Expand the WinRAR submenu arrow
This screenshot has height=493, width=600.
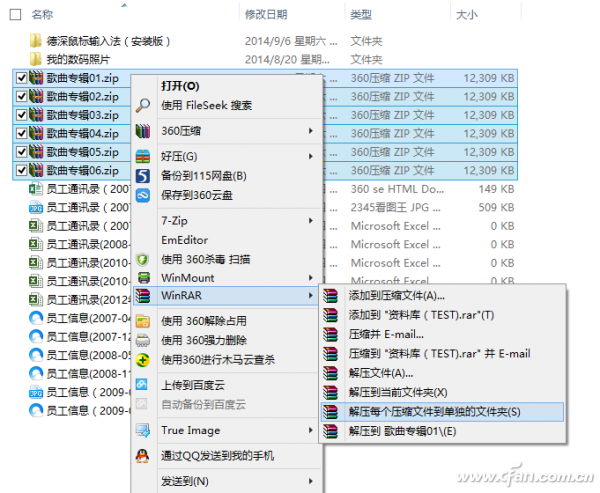tap(311, 295)
